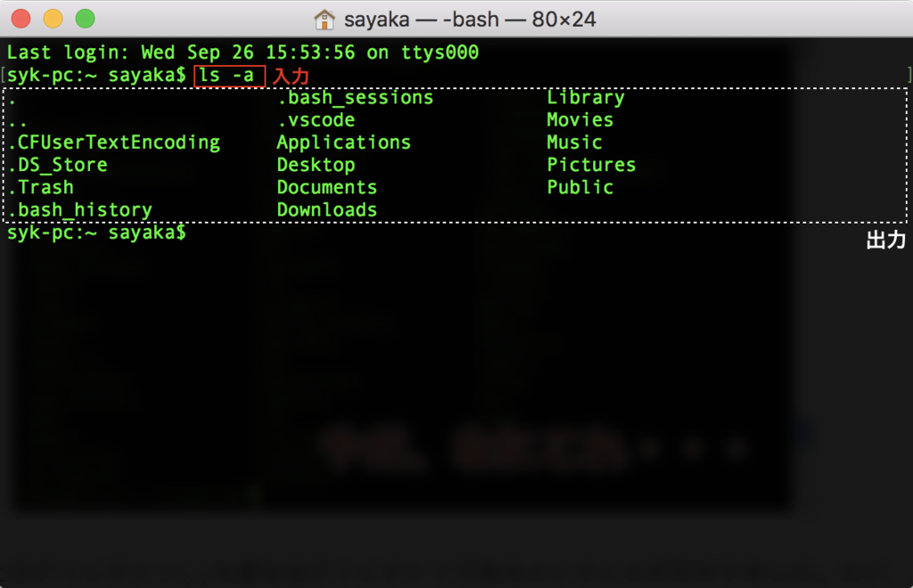Click 'Public' in the listing
Screen dimensions: 913x588
(x=580, y=187)
